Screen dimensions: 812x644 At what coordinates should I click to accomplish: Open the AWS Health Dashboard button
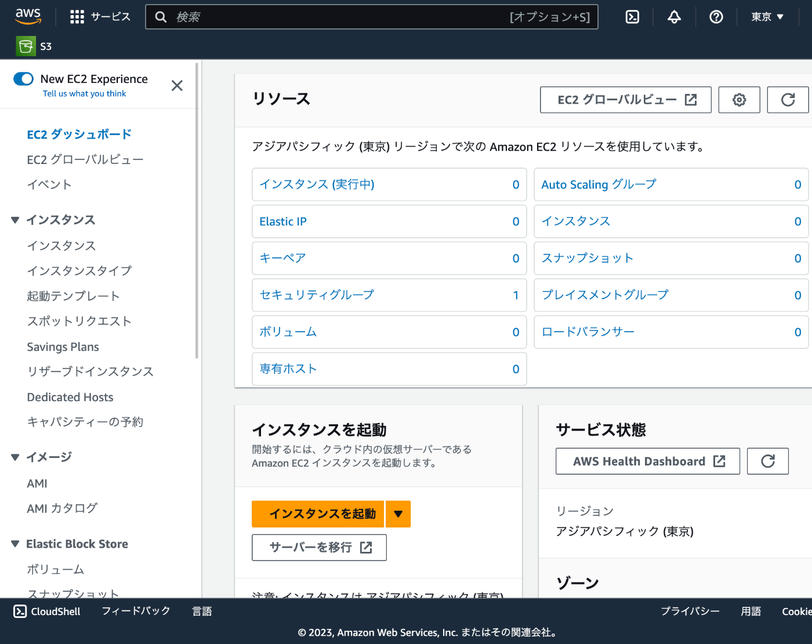pyautogui.click(x=648, y=461)
